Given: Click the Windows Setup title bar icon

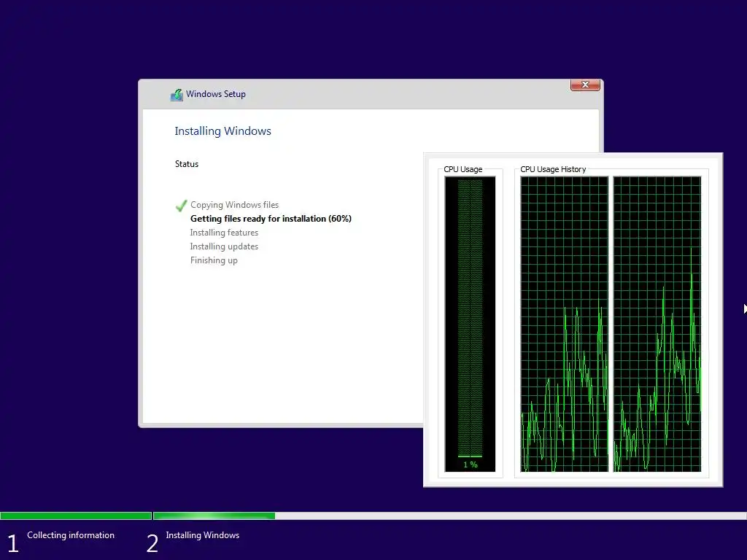Looking at the screenshot, I should [x=177, y=95].
